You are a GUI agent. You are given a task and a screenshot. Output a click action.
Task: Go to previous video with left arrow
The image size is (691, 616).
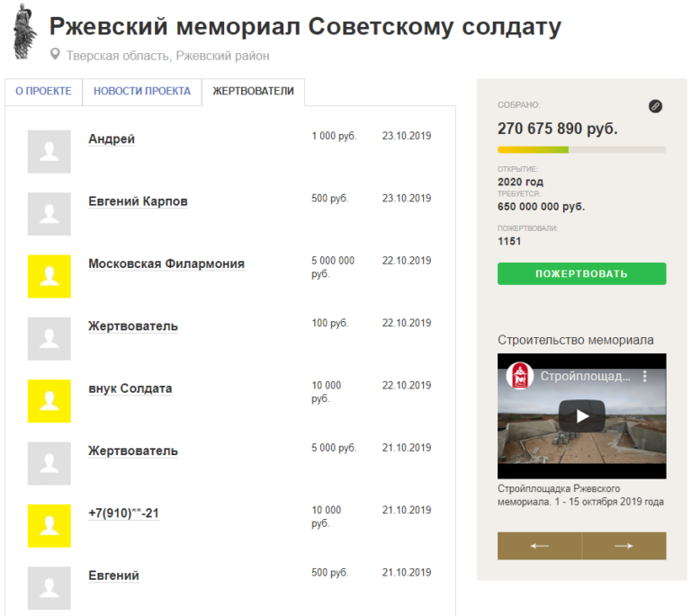coord(539,546)
